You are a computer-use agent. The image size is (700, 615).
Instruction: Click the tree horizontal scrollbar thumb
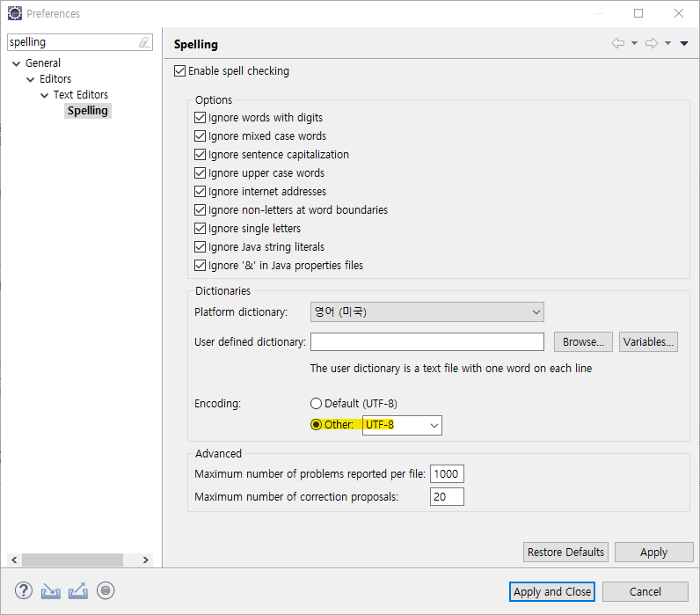click(72, 560)
